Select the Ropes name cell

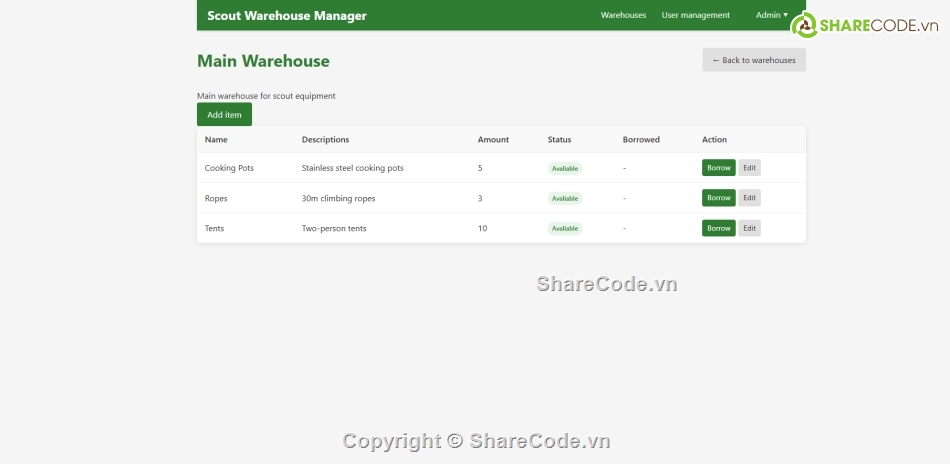pos(216,198)
